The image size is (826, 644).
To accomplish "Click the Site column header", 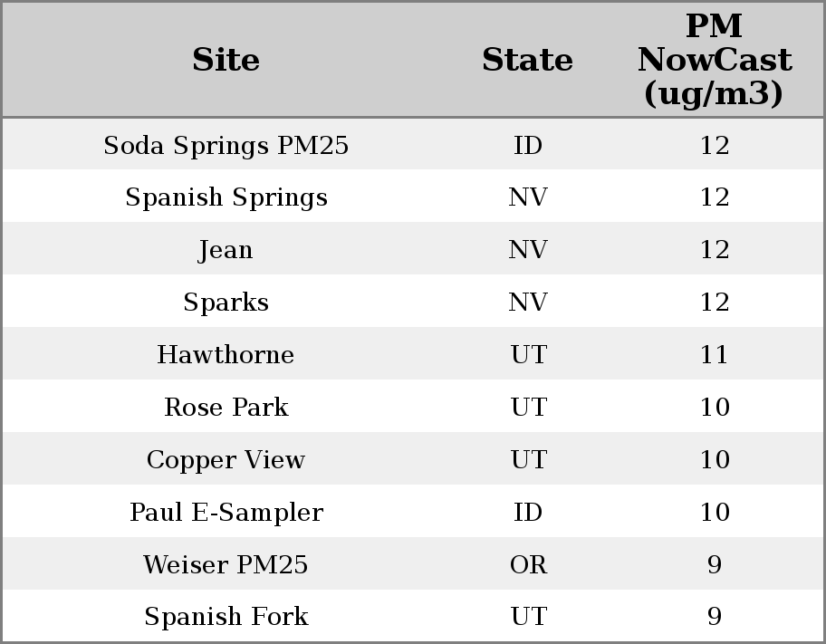I will (x=226, y=60).
